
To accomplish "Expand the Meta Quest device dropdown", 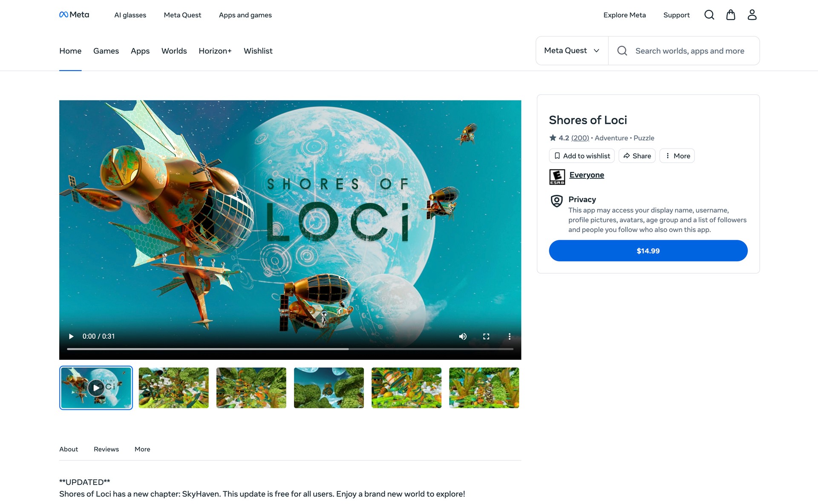I will pyautogui.click(x=572, y=51).
